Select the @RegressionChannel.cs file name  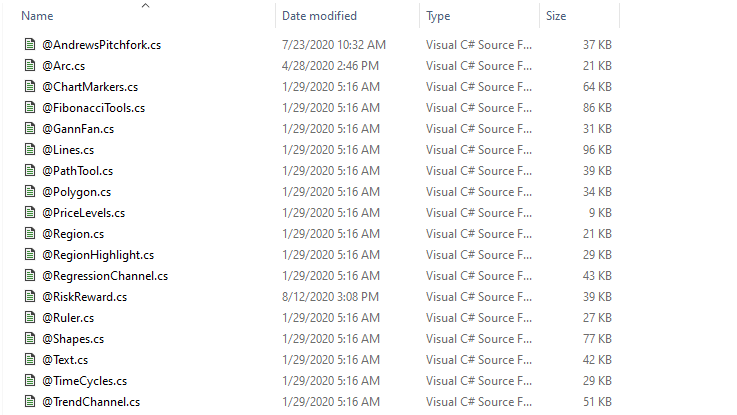104,276
